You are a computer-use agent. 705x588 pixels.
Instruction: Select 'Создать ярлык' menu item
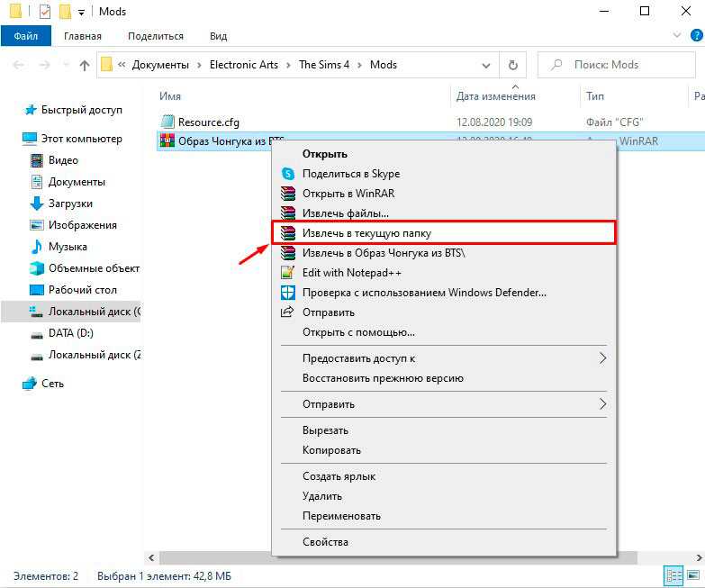443,476
